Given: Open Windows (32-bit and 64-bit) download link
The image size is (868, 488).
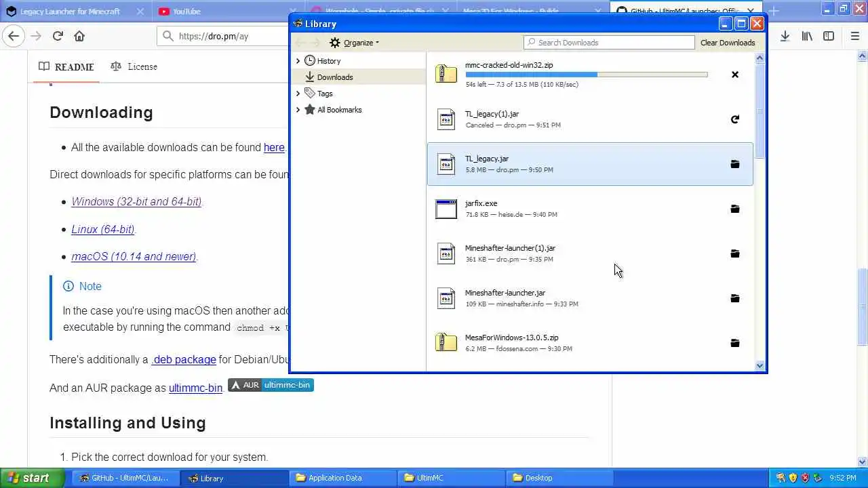Looking at the screenshot, I should pyautogui.click(x=136, y=202).
